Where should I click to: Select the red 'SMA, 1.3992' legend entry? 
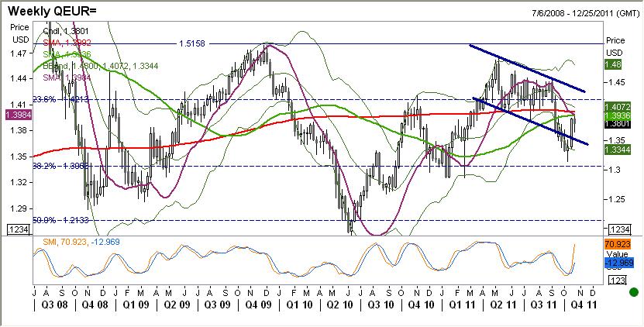click(67, 43)
